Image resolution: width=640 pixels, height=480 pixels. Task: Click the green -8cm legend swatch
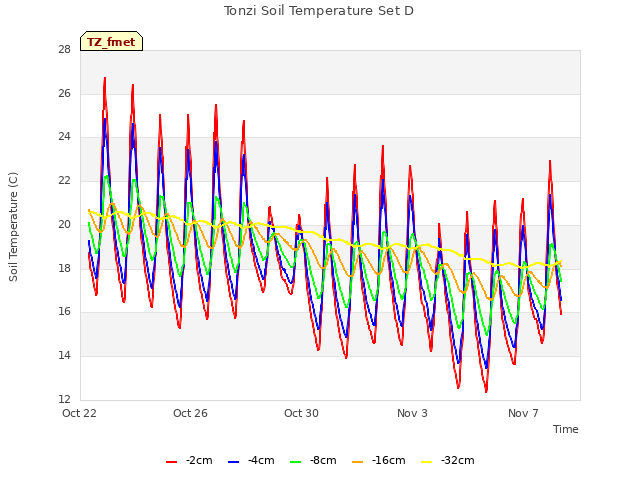[296, 462]
